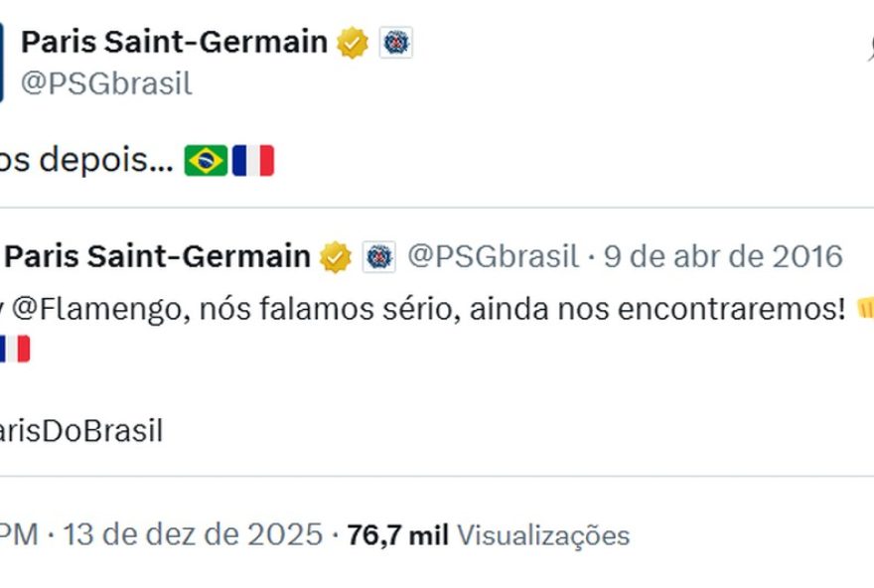Image resolution: width=874 pixels, height=588 pixels.
Task: Click the PSG club crest badge in the header
Action: coord(396,42)
